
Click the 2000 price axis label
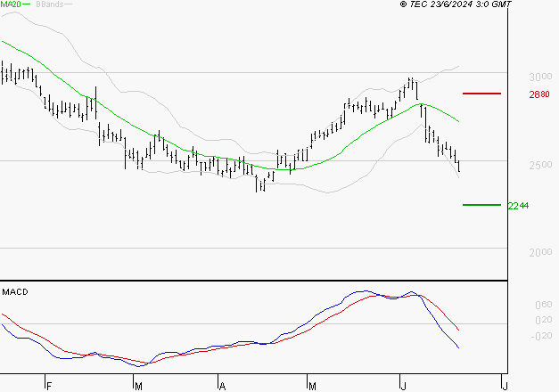click(540, 252)
